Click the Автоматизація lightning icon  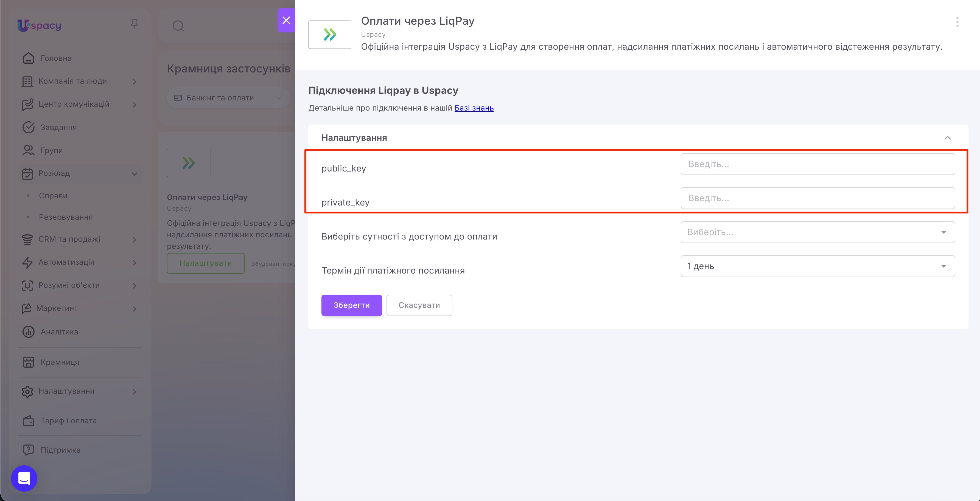click(27, 263)
